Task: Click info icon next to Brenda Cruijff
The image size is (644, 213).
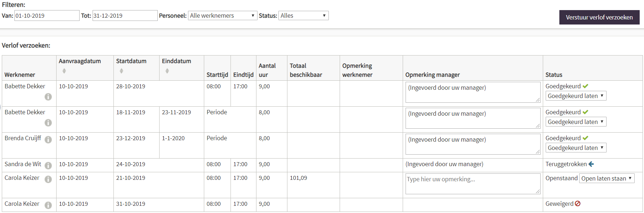Action: [x=48, y=140]
